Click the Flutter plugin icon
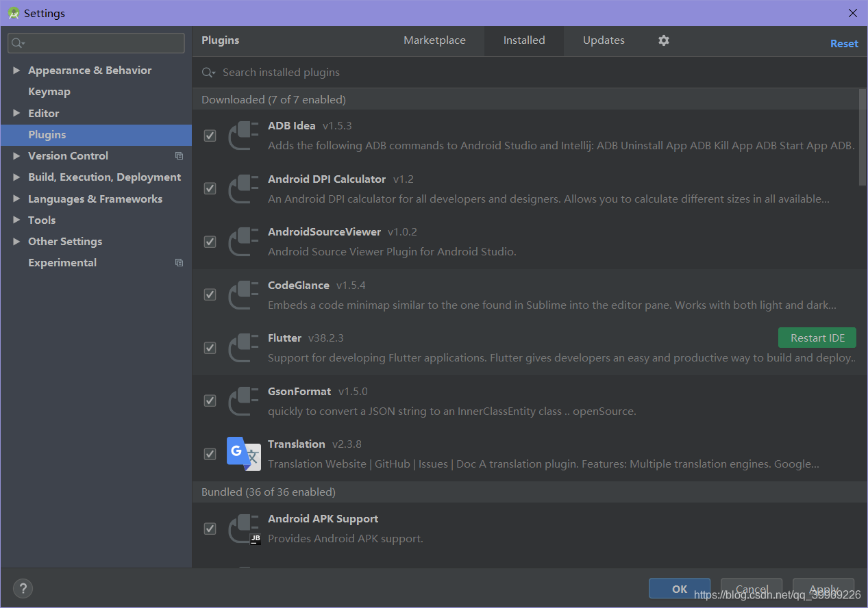 pos(243,347)
